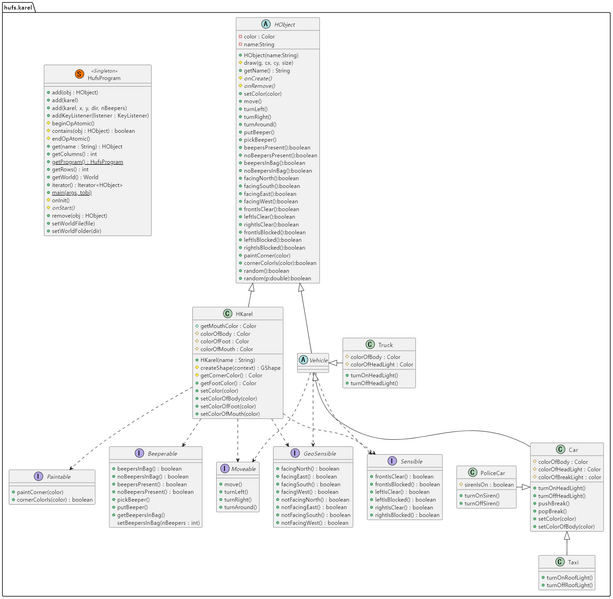
Task: Click 'sirenIsOn : boolean' field in PoliceCar
Action: click(489, 484)
